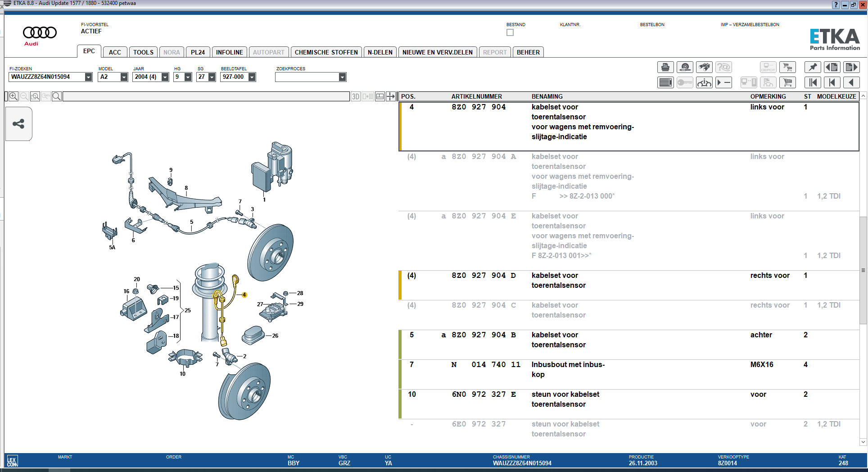Jump back with bar-arrow icon
The image size is (868, 472).
pyautogui.click(x=832, y=82)
